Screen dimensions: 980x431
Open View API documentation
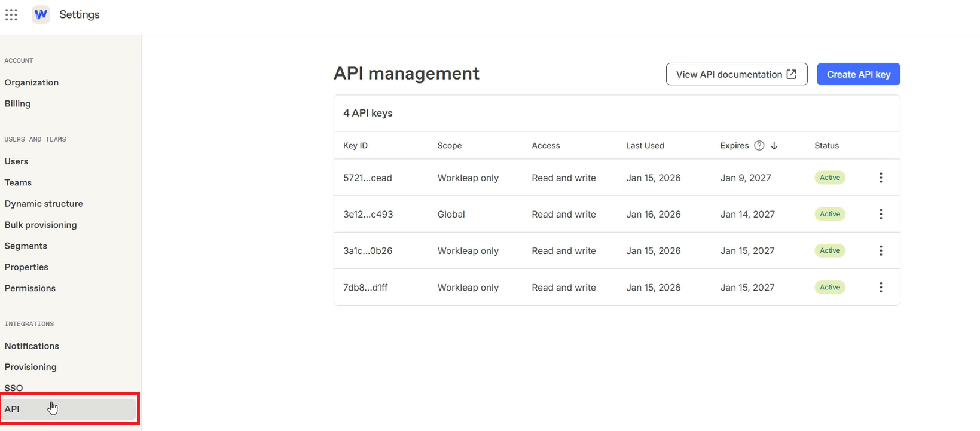coord(737,74)
